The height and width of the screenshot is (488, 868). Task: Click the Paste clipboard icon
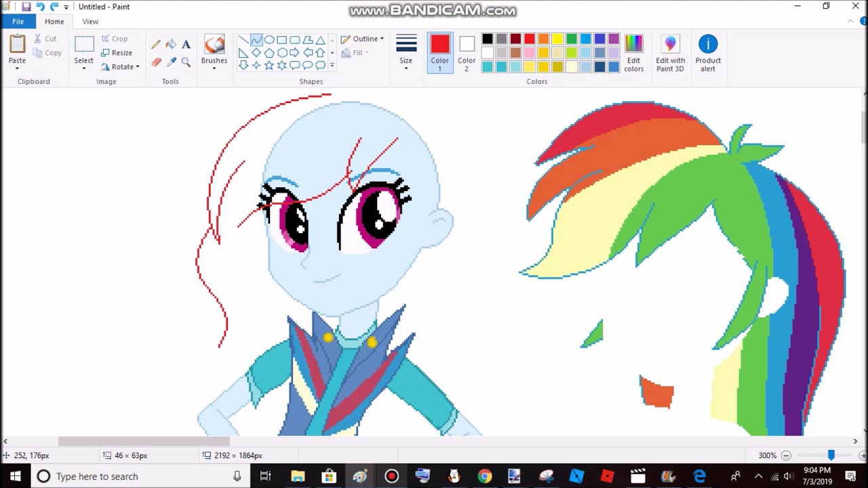(17, 44)
